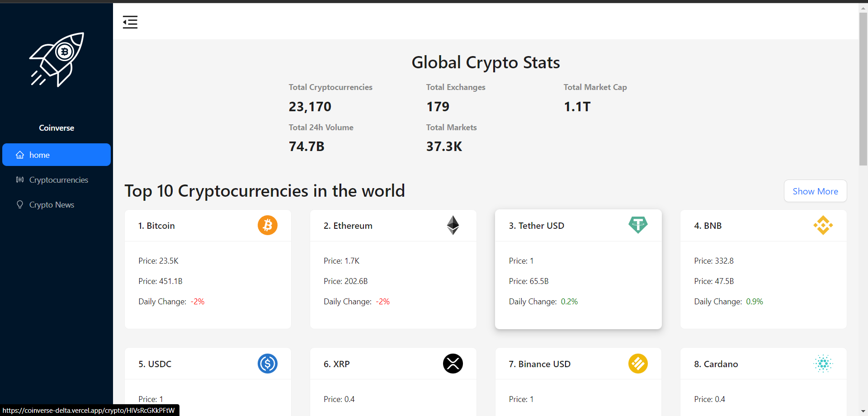Click the home icon in sidebar
This screenshot has width=868, height=416.
pos(20,155)
